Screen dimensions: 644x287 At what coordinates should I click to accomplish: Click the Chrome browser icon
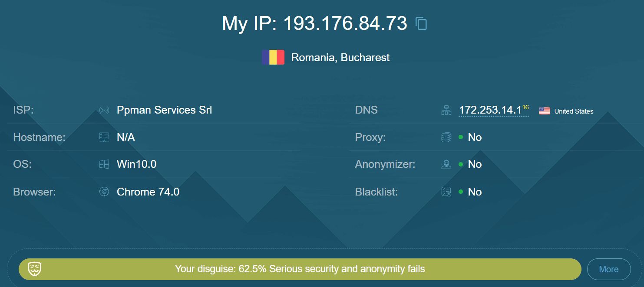pyautogui.click(x=104, y=192)
